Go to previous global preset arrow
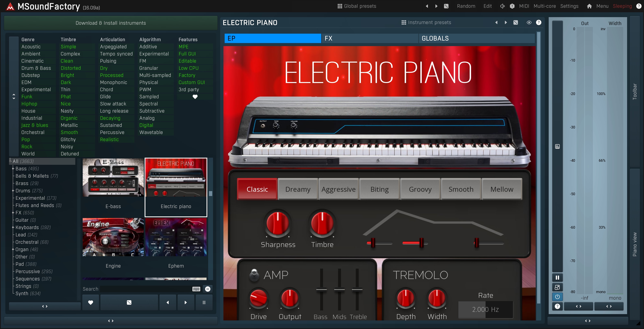Screen dimensions: 644x329 [427, 6]
